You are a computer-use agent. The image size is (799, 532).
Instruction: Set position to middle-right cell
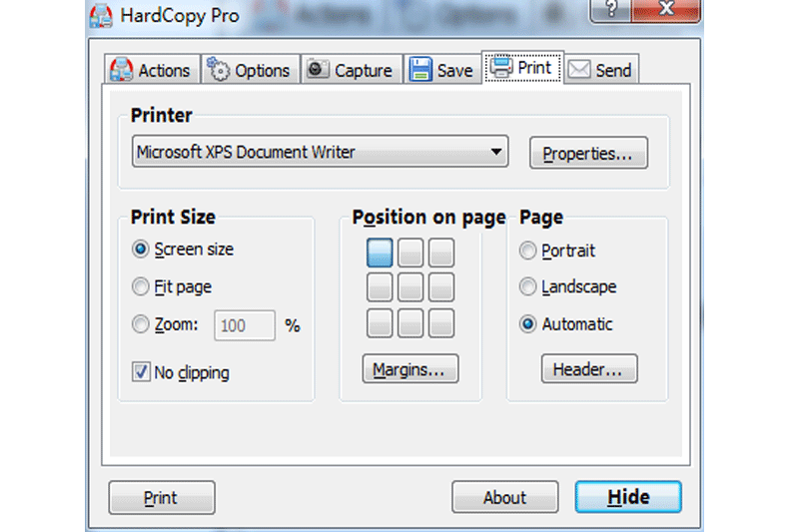[x=441, y=287]
